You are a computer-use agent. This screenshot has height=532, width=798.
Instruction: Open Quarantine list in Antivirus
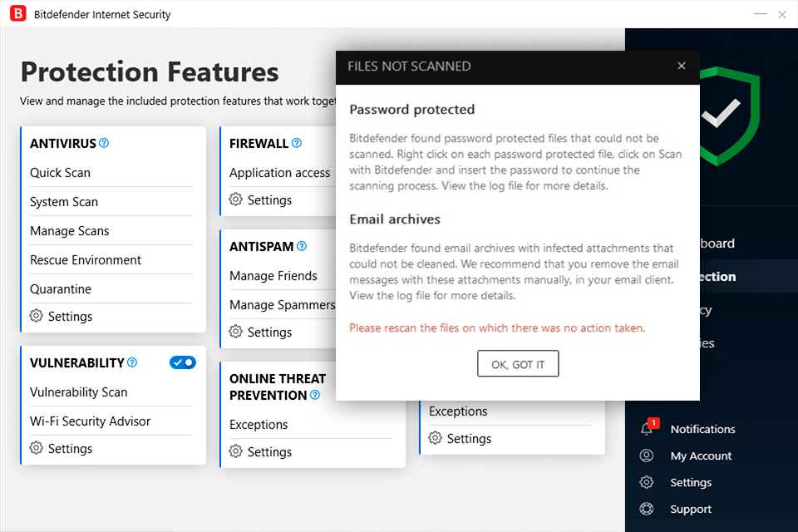coord(61,289)
